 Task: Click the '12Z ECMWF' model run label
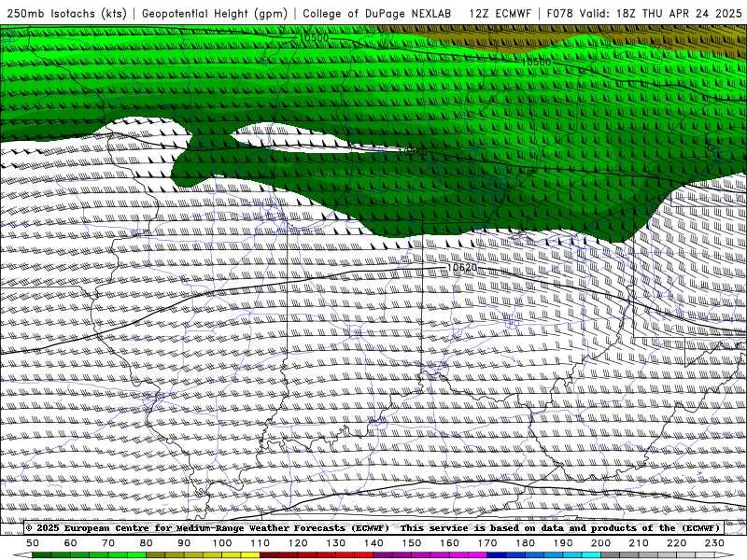(x=500, y=13)
